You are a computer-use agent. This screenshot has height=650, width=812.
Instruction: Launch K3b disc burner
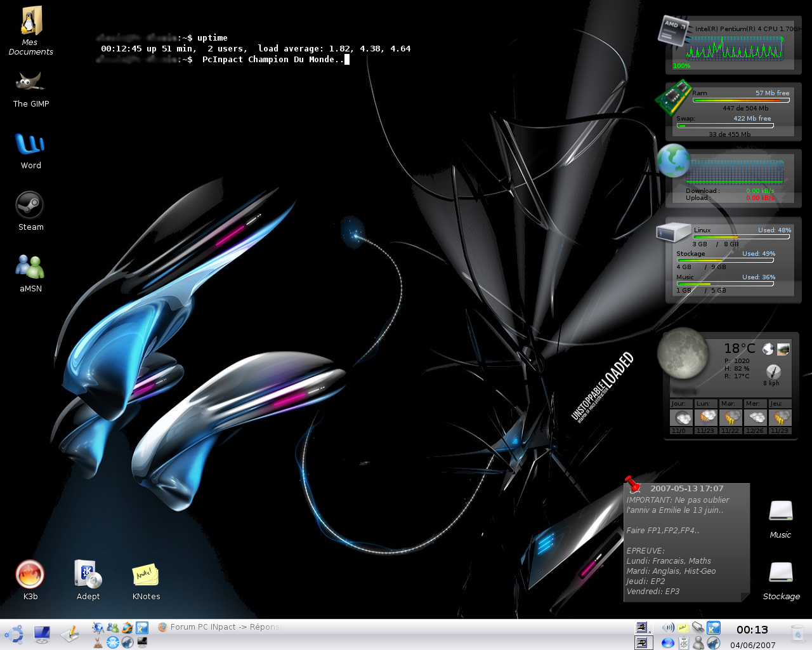pos(30,575)
